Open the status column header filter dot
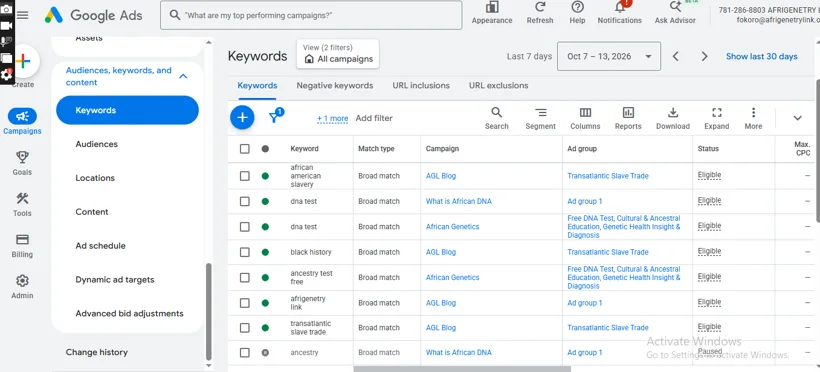The width and height of the screenshot is (820, 372). 265,149
